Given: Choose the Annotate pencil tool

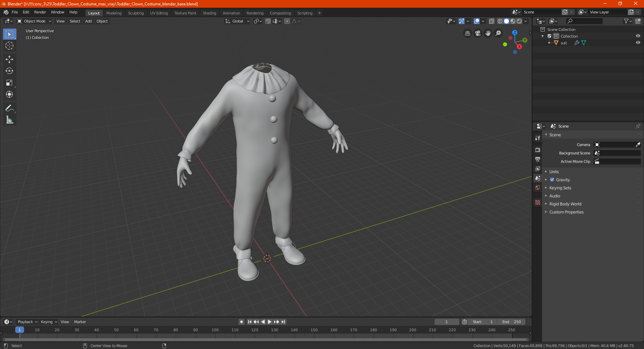Looking at the screenshot, I should coord(9,108).
